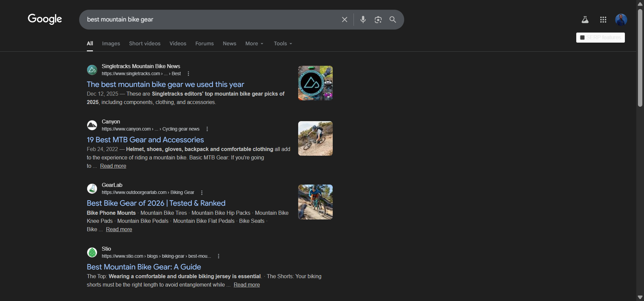Open '19 Best MTB Gear and Accessories' link
This screenshot has height=301, width=644.
[145, 140]
